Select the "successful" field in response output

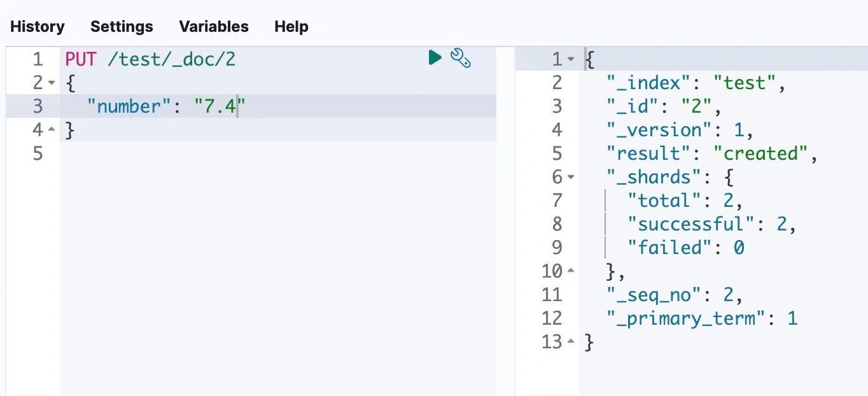click(x=685, y=224)
